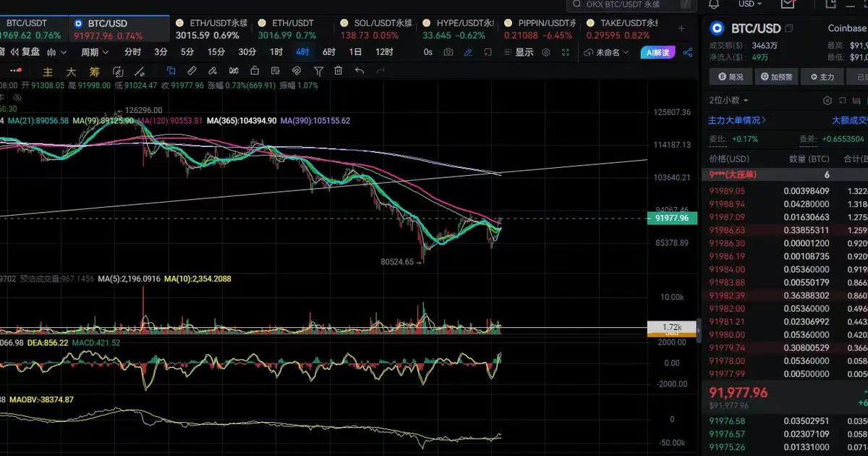The height and width of the screenshot is (456, 868).
Task: Redo the last drawing action
Action: click(380, 71)
